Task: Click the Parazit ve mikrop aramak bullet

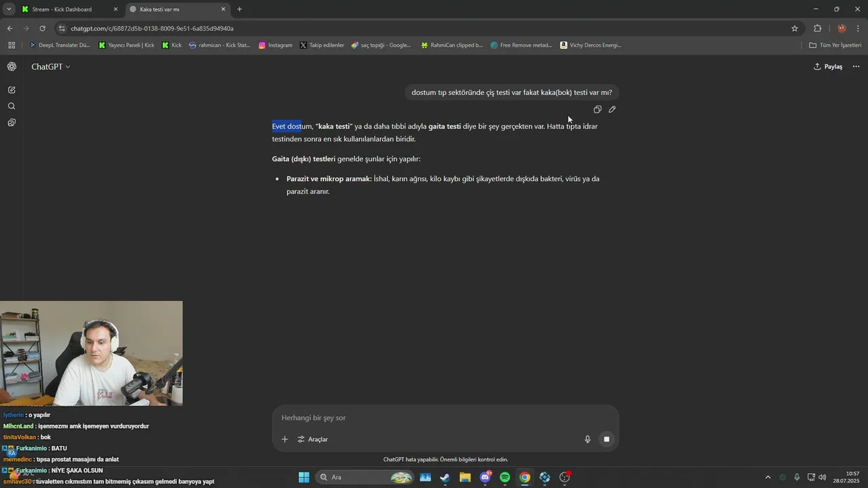Action: [443, 185]
